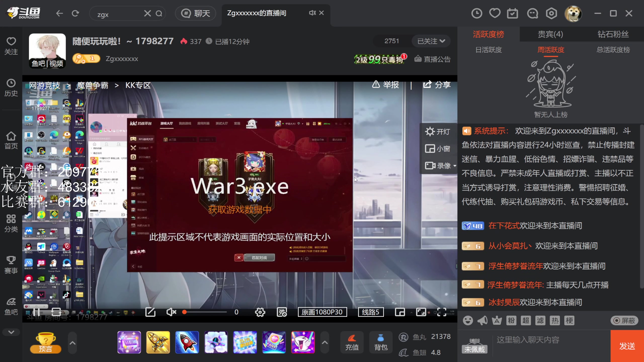Enter fullscreen mode in the player

coord(441,312)
